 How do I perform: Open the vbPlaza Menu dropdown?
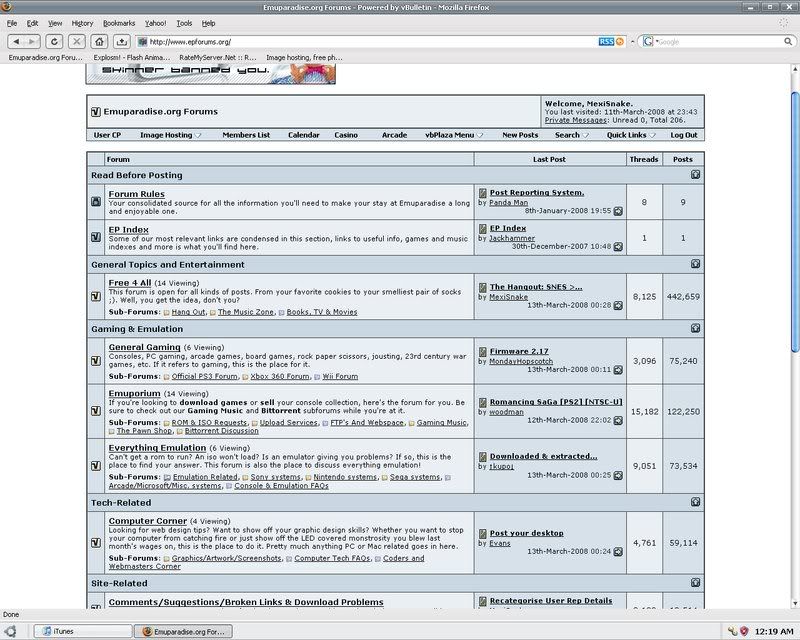click(454, 135)
